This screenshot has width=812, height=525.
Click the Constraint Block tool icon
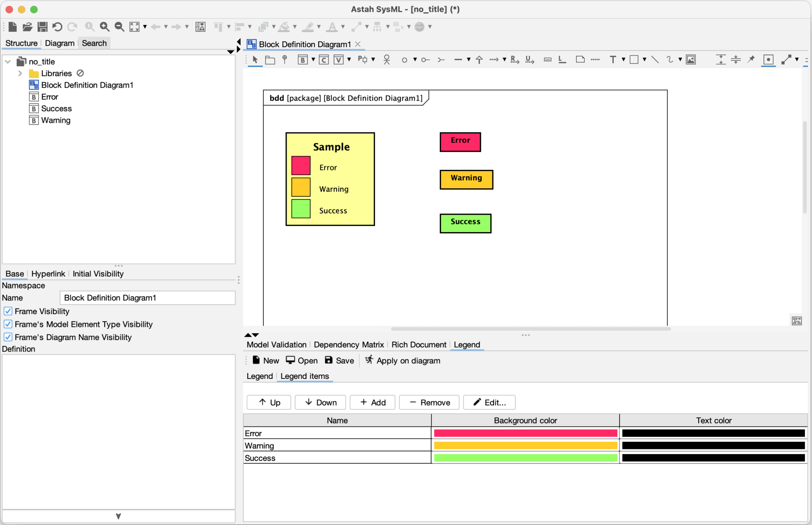pos(324,60)
